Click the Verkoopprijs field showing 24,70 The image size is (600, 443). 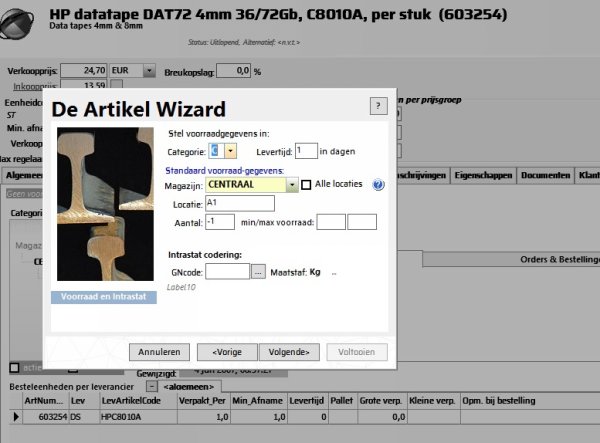(x=84, y=71)
